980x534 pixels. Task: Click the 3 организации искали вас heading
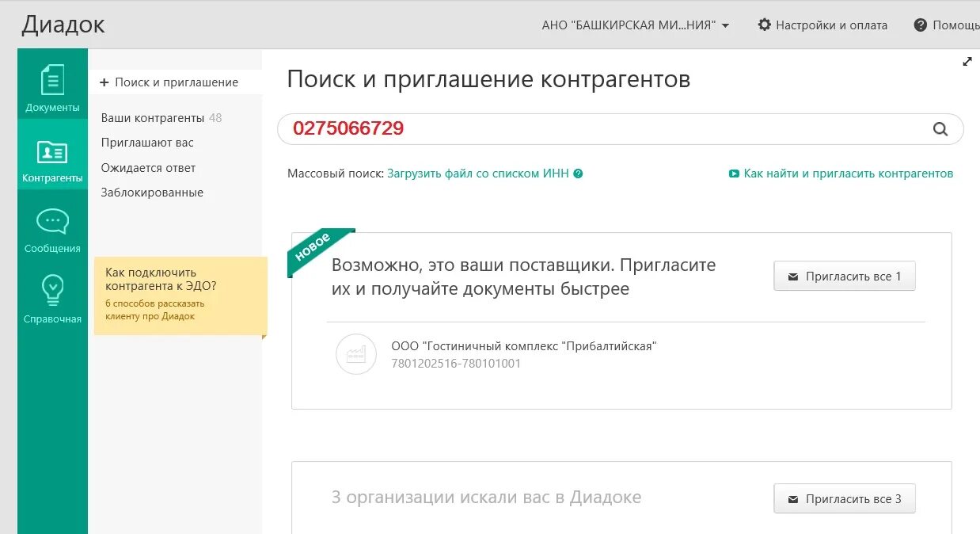coord(486,498)
